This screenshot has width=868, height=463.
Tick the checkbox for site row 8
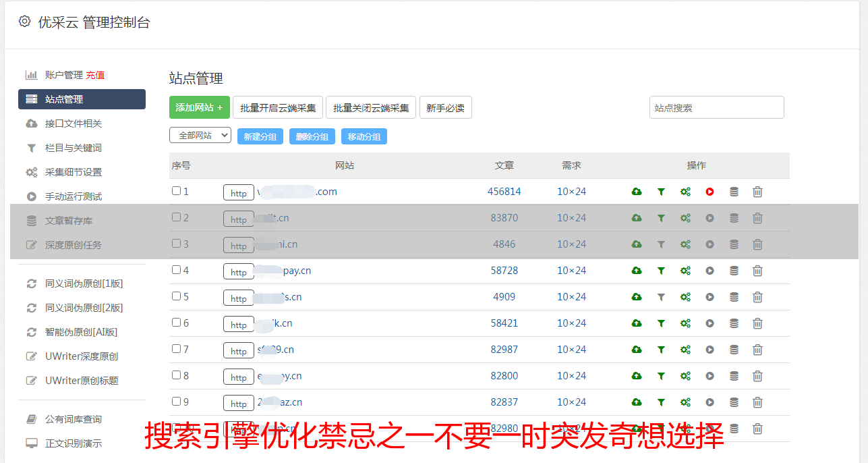(176, 375)
